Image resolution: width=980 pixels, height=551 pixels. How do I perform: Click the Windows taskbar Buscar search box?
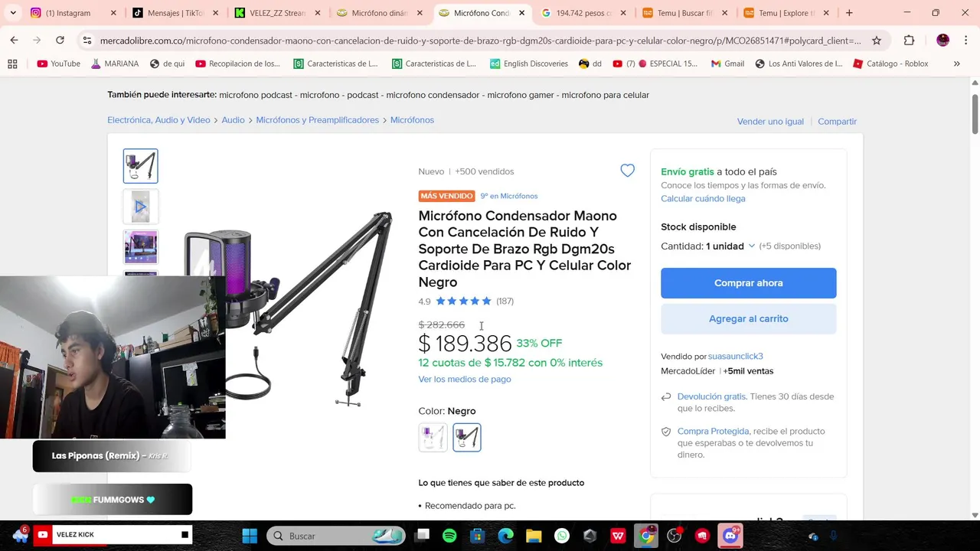click(335, 536)
